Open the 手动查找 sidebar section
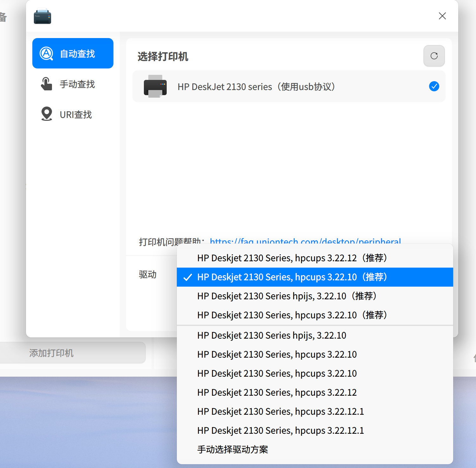 (x=73, y=84)
